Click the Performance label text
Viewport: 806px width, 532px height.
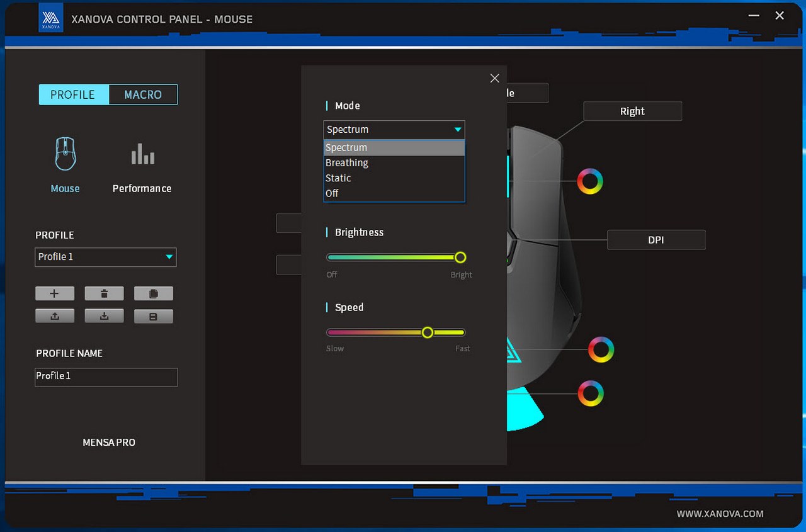[x=142, y=188]
